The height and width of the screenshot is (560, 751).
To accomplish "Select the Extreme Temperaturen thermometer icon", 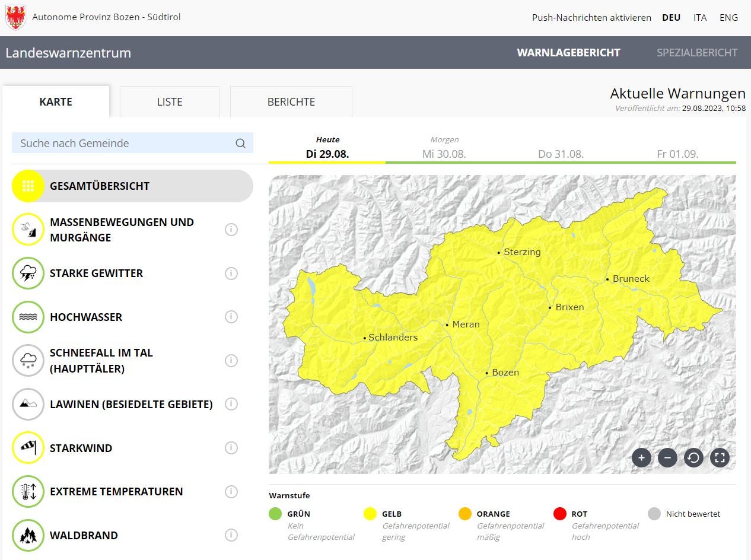I will (28, 492).
